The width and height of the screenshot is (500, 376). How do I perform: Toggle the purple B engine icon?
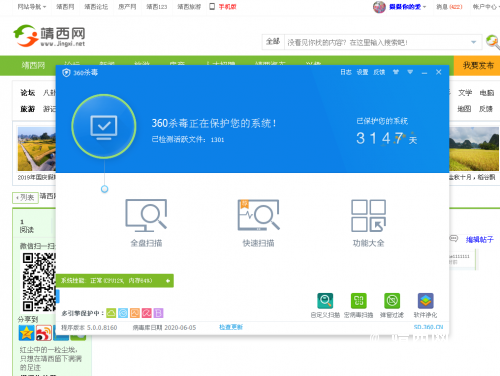coord(158,313)
